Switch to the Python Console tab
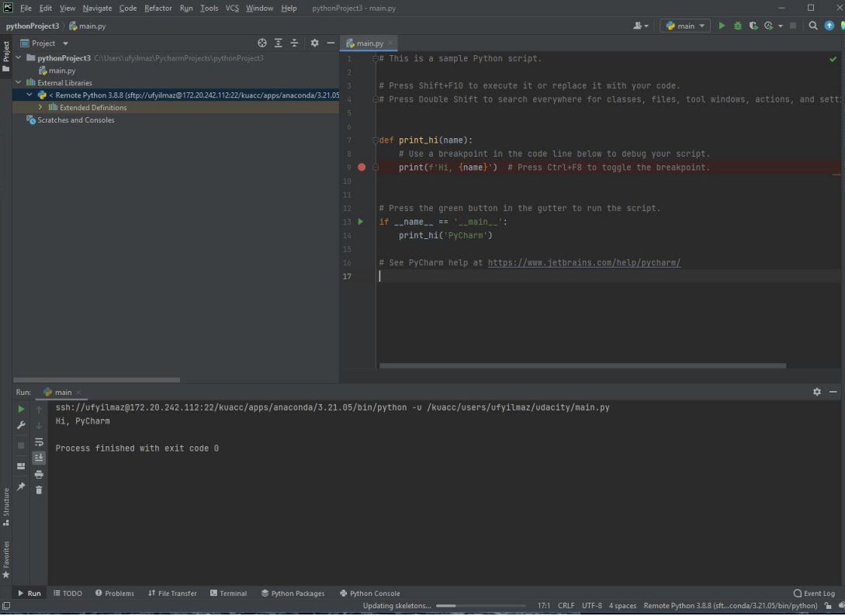Image resolution: width=845 pixels, height=616 pixels. (370, 593)
